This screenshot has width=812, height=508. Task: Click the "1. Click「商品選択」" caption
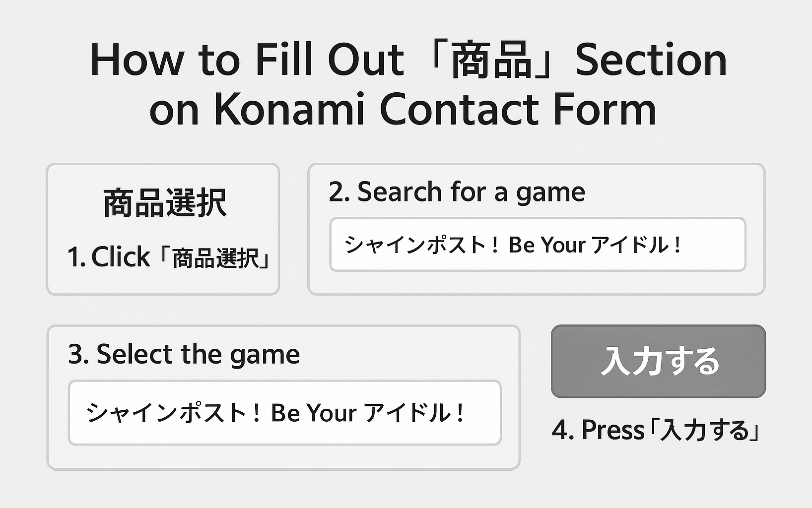coord(168,257)
